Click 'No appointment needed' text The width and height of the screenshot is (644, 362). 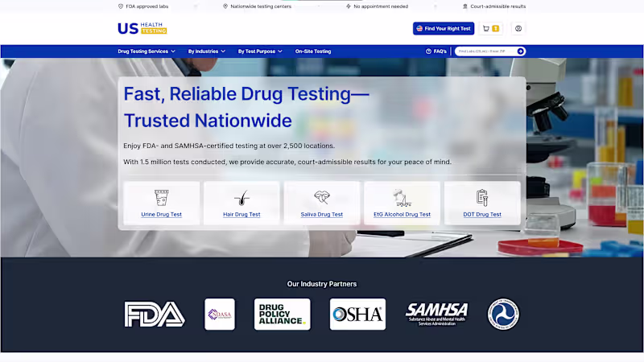point(381,6)
